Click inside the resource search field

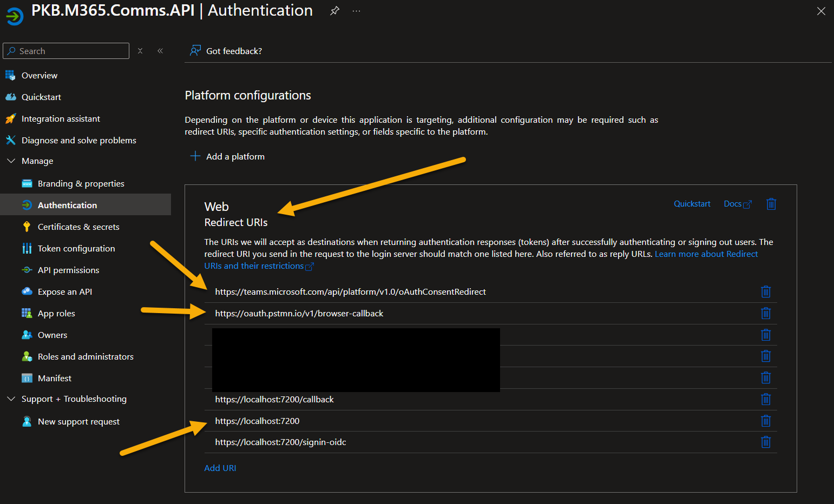pyautogui.click(x=65, y=50)
